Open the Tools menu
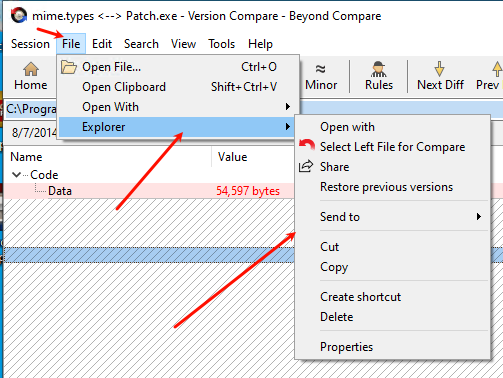This screenshot has height=378, width=503. tap(221, 44)
